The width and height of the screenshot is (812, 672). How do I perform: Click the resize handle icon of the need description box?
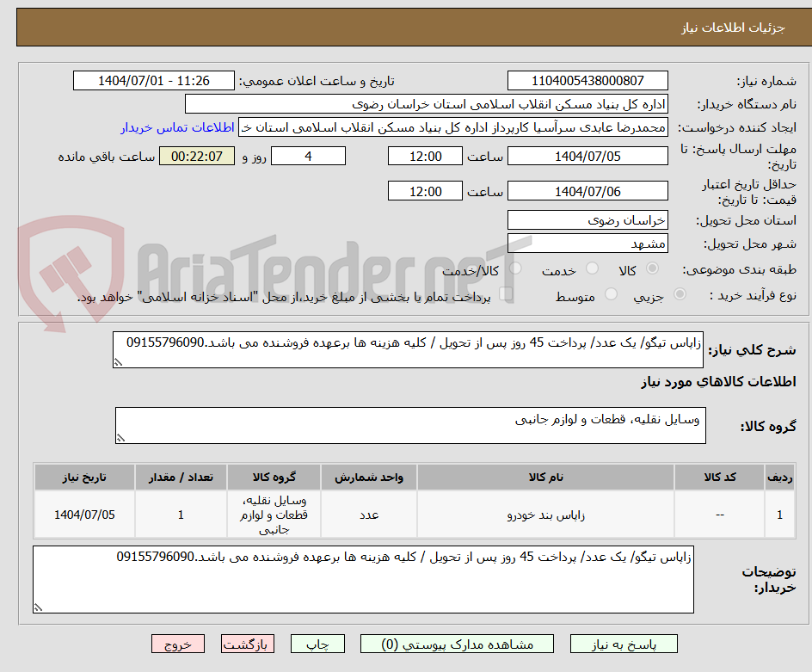coord(118,361)
